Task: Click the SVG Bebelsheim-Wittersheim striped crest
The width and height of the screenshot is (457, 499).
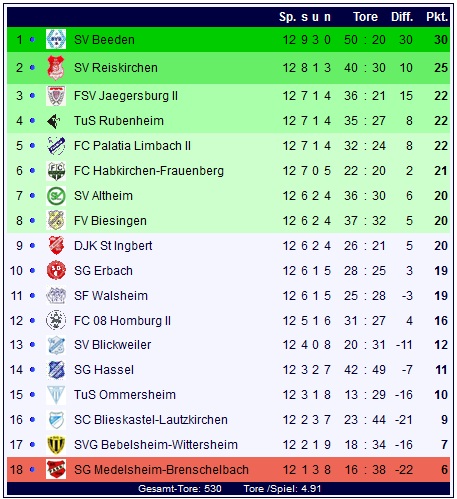Action: click(56, 445)
